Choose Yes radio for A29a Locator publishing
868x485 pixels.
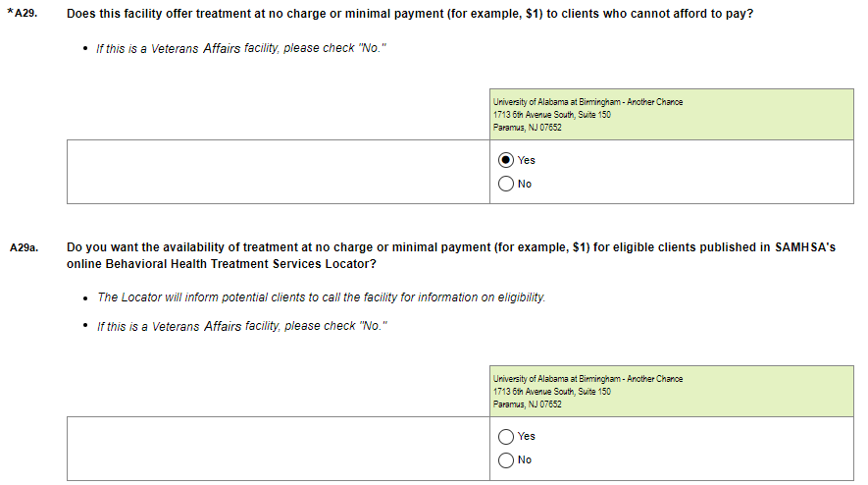(506, 436)
